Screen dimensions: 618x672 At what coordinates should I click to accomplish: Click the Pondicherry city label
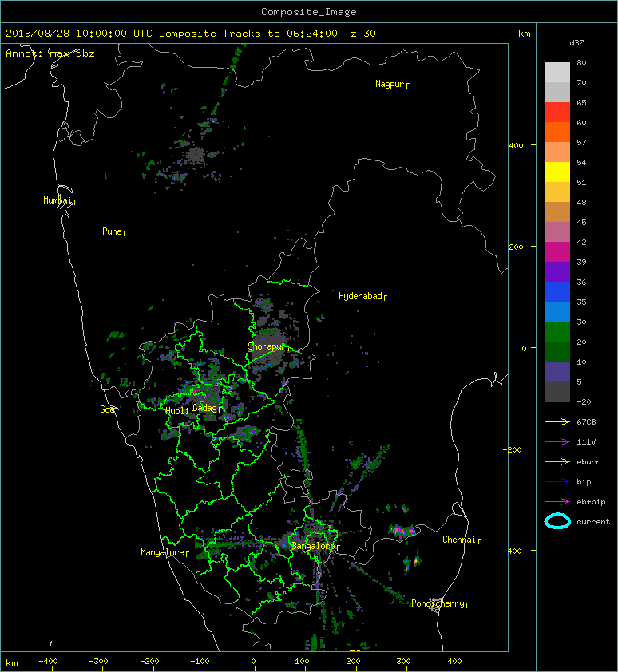(438, 603)
